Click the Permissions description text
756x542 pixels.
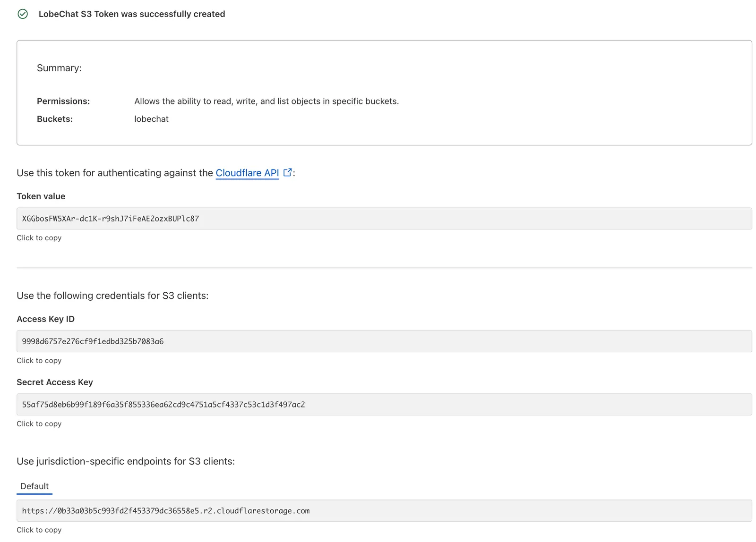(266, 101)
